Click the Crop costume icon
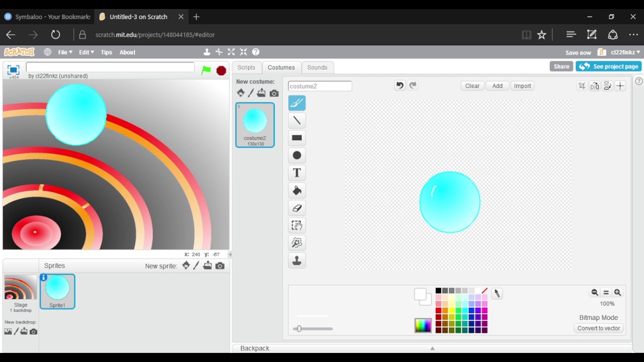 pyautogui.click(x=582, y=86)
